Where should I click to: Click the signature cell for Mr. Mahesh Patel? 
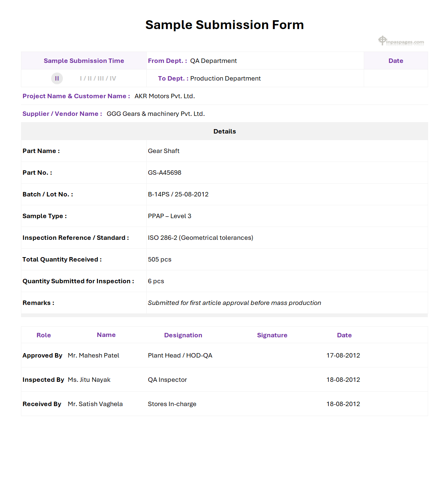(x=272, y=355)
